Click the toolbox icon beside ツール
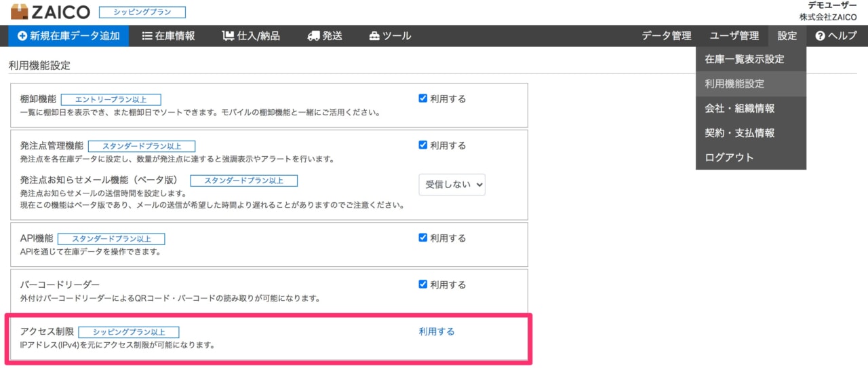The image size is (868, 368). (x=374, y=36)
